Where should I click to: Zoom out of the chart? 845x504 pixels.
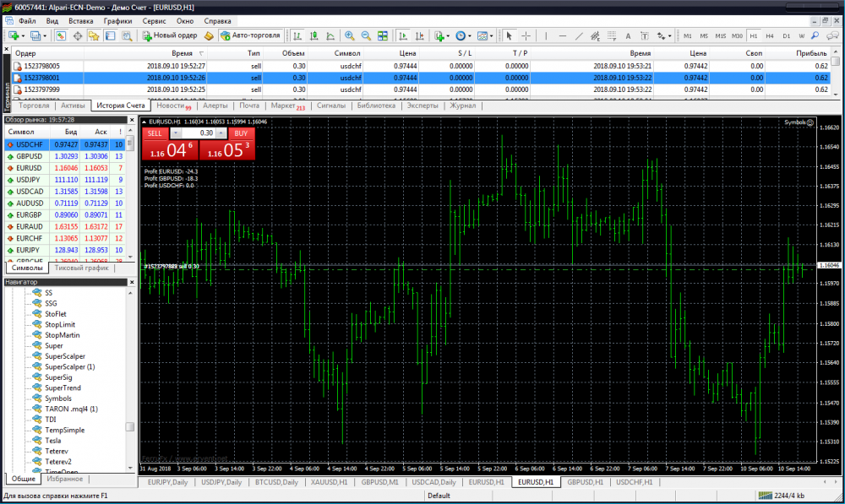[366, 35]
